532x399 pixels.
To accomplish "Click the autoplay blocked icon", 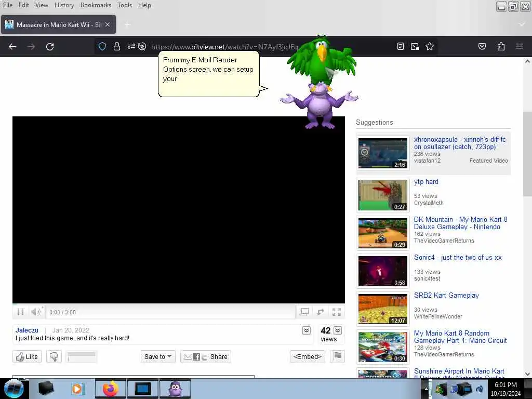I will tap(142, 46).
